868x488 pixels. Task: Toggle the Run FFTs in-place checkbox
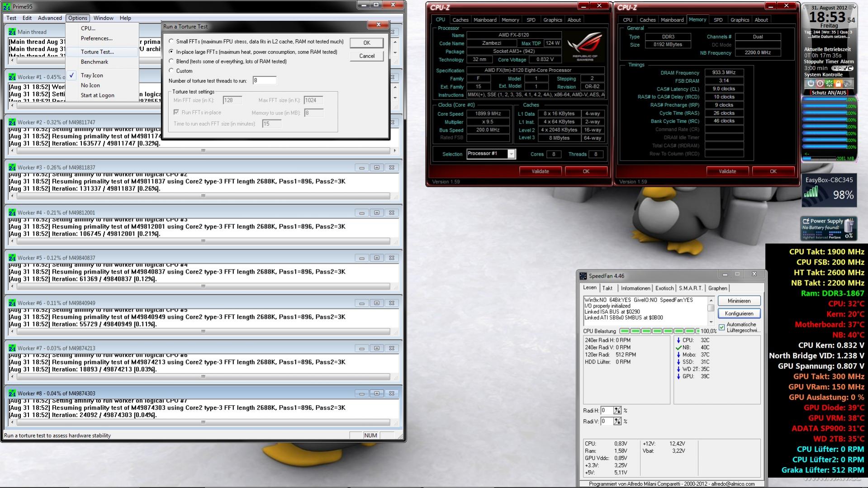[176, 112]
